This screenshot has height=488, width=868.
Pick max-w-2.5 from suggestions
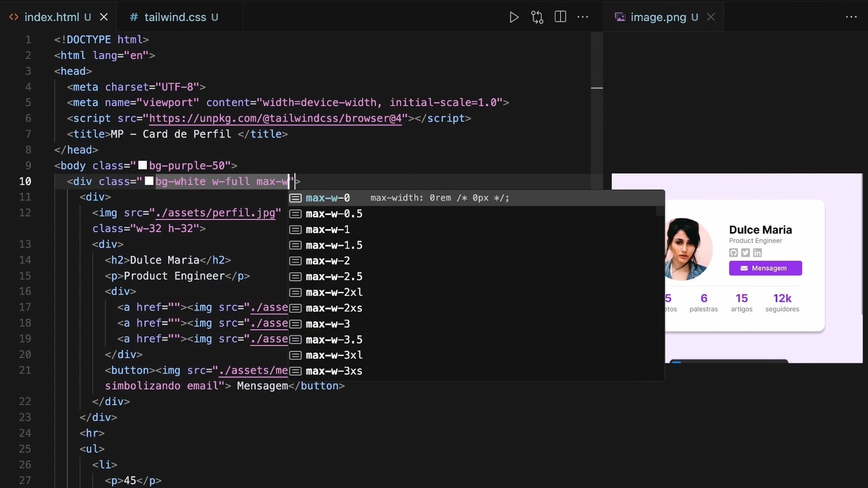click(476, 277)
